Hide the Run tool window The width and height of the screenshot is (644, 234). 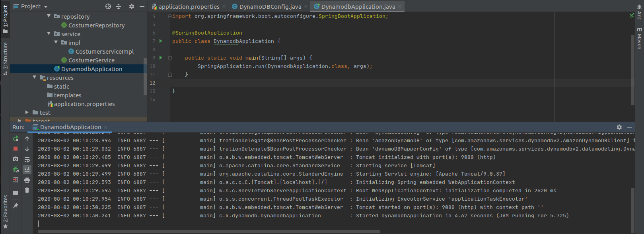(630, 127)
